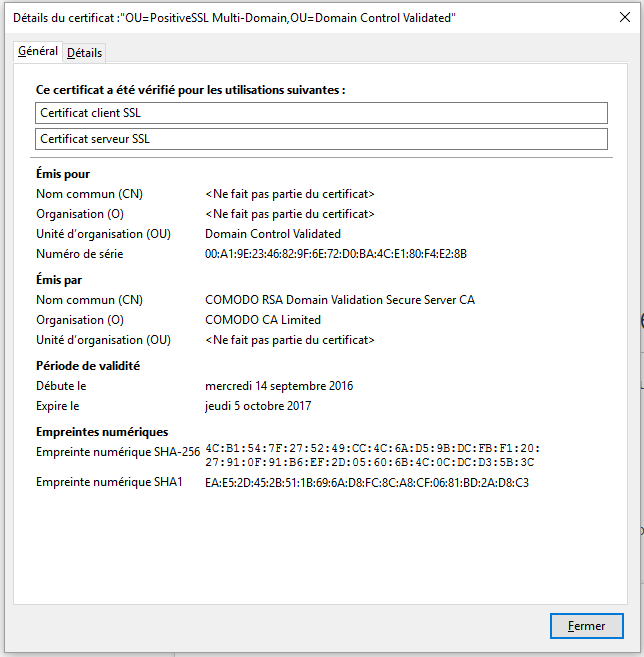Click COMODO RSA Domain Validation Secure Server CA
Viewport: 644px width, 657px height.
(x=340, y=300)
